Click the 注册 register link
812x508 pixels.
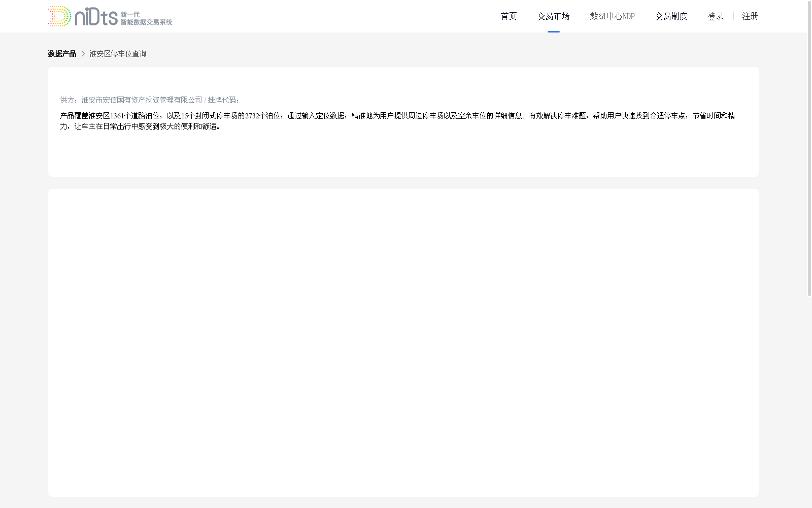coord(750,16)
